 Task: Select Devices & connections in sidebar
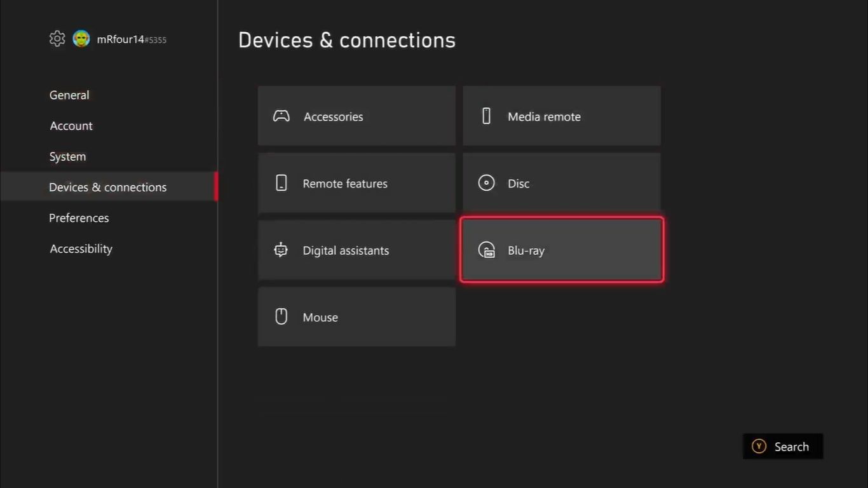click(108, 187)
